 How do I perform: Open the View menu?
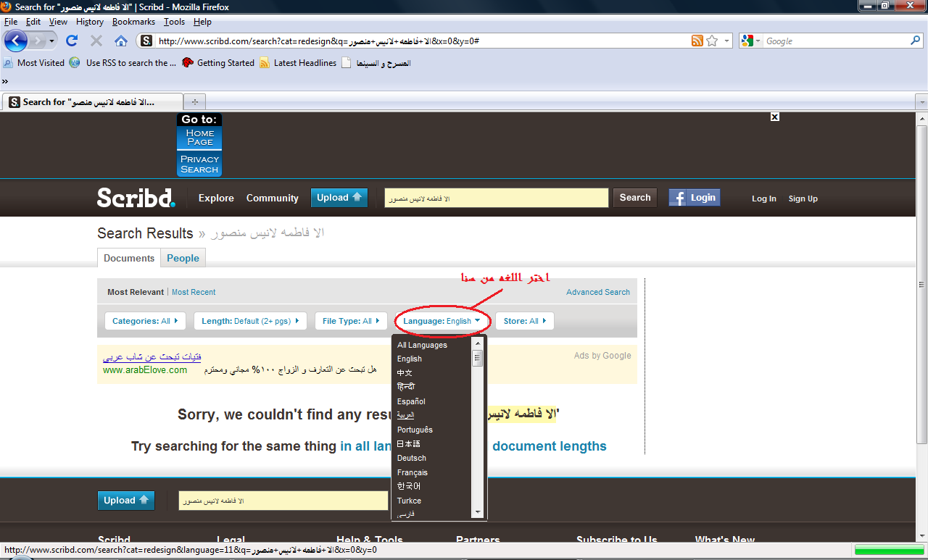pos(58,22)
